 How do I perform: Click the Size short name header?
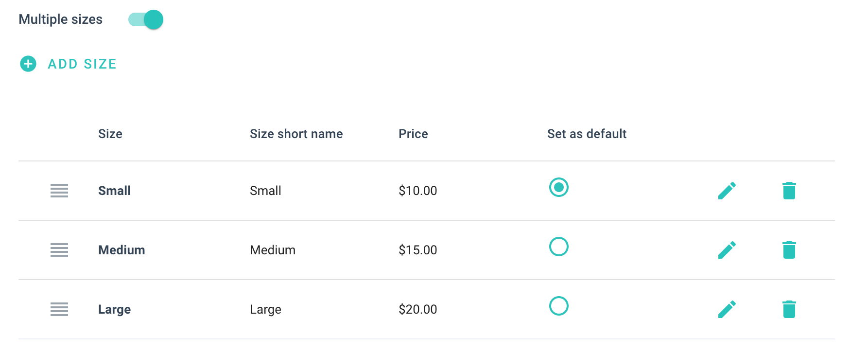pos(296,134)
